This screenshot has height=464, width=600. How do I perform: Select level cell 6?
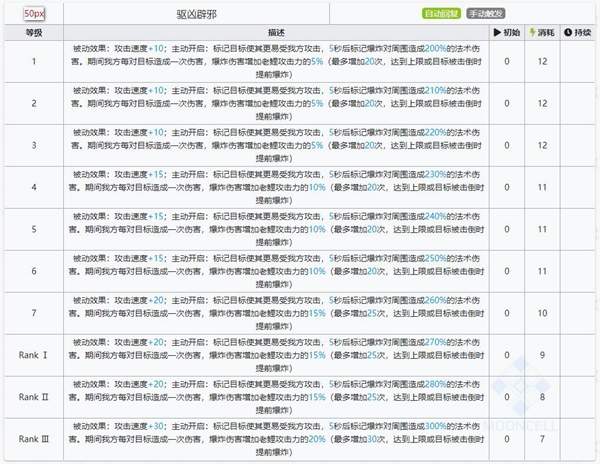click(x=34, y=271)
